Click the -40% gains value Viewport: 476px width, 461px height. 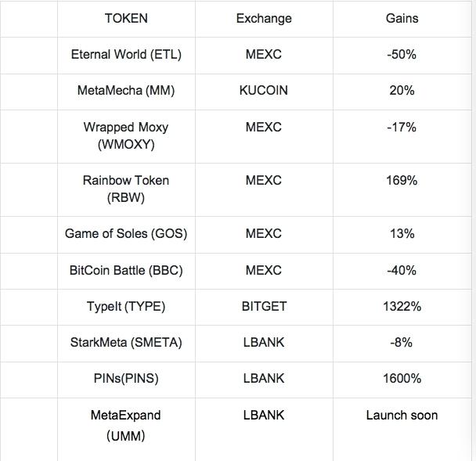coord(402,270)
